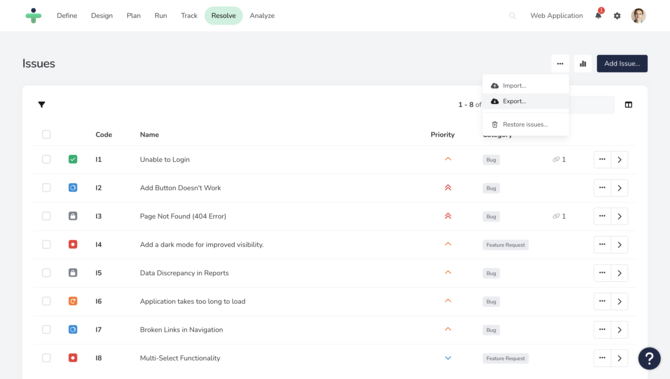The image size is (670, 379).
Task: Expand issue I5 with its chevron arrow
Action: (619, 273)
